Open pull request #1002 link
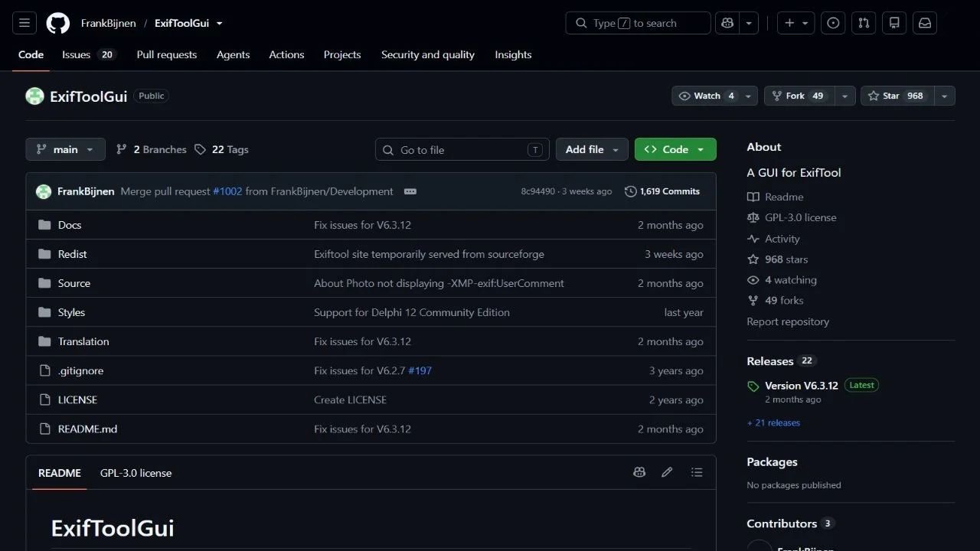980x551 pixels. (x=227, y=191)
